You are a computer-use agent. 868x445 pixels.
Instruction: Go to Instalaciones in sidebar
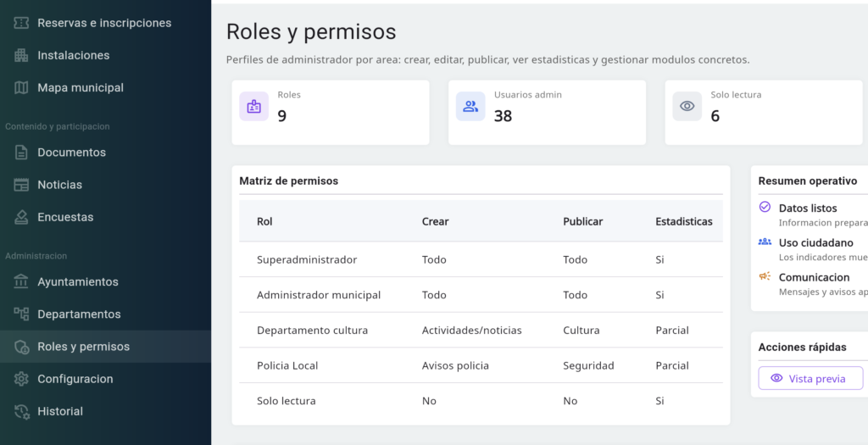click(x=105, y=55)
